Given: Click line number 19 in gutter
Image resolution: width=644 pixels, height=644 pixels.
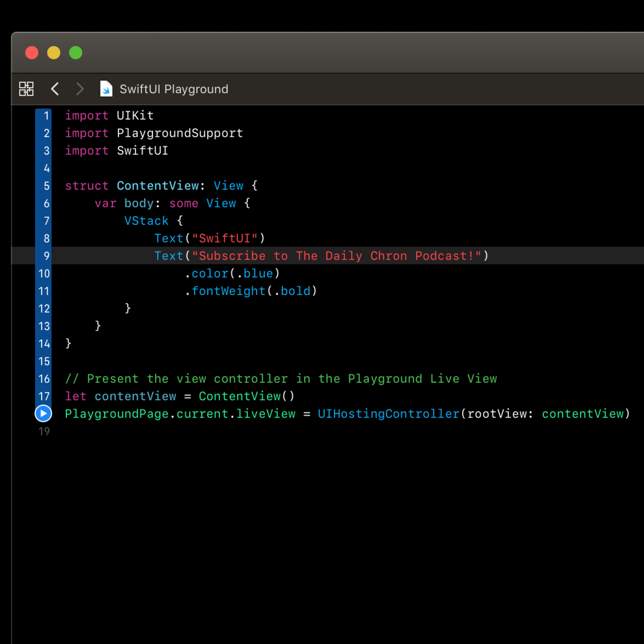Looking at the screenshot, I should [44, 431].
